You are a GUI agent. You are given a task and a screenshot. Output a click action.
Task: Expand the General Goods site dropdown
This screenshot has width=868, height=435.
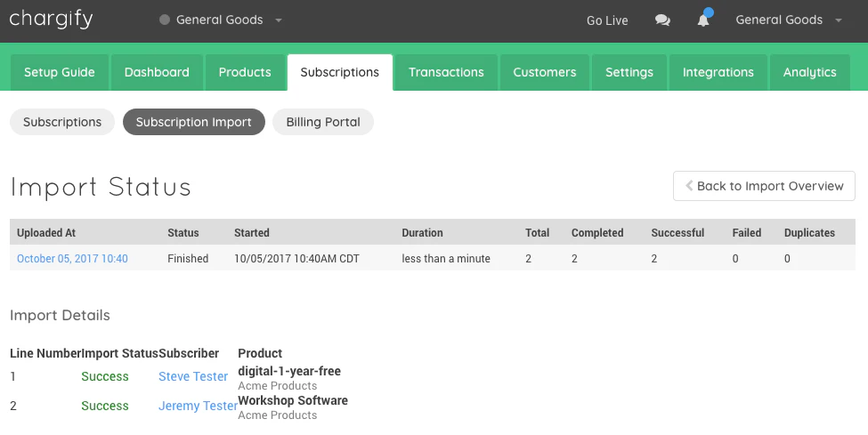tap(220, 20)
